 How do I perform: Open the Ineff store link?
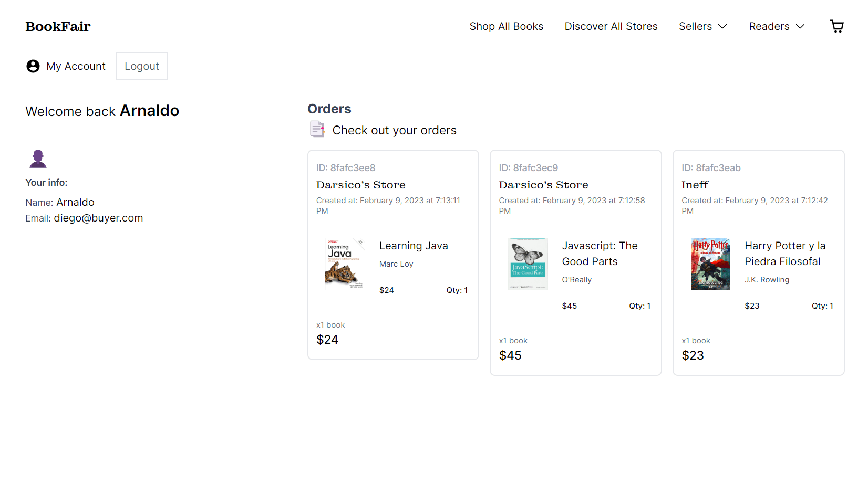click(695, 185)
